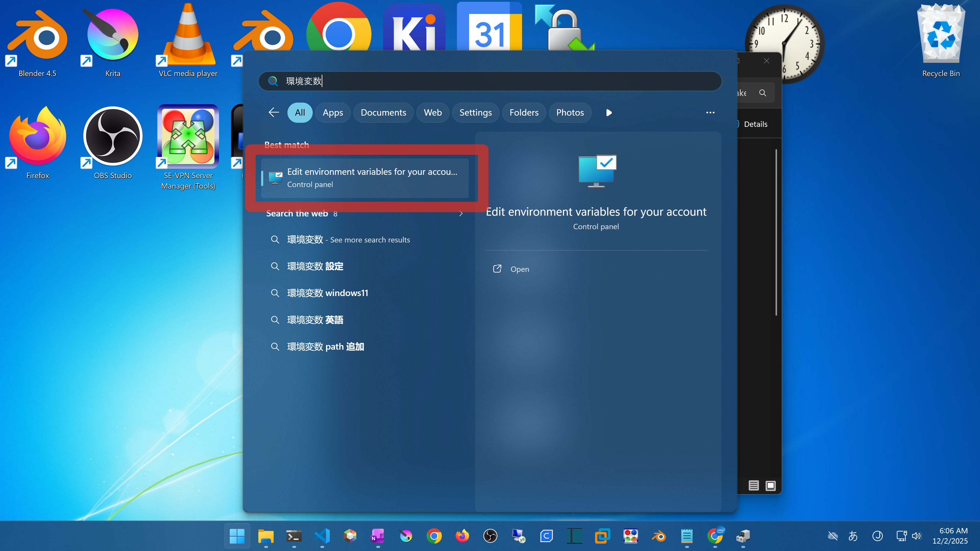
Task: Click the back arrow in search panel
Action: [274, 113]
